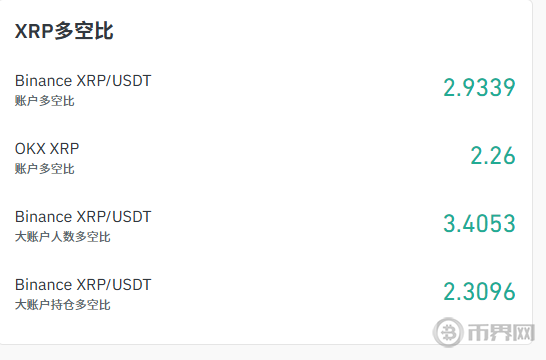Viewport: 546px width, 360px height.
Task: Click the 账户多空比 subtitle under OKX
Action: click(45, 169)
